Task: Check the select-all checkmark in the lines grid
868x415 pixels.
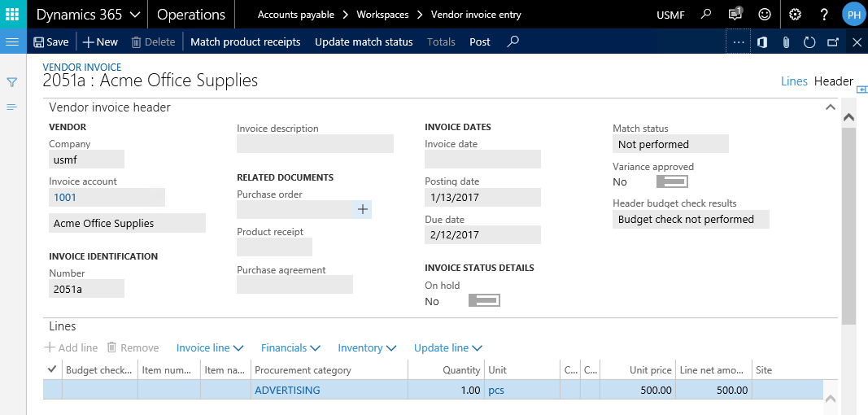Action: coord(52,369)
